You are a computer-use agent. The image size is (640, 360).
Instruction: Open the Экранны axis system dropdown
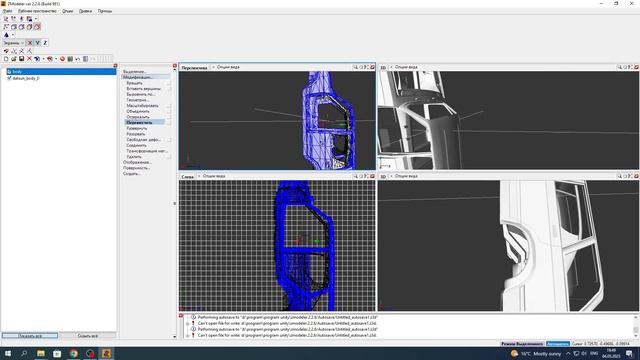pyautogui.click(x=13, y=43)
